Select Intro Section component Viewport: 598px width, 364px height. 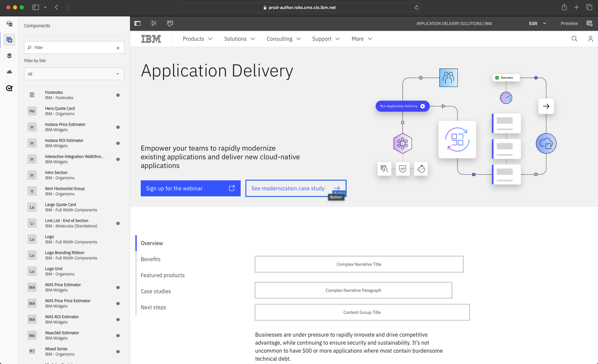tap(74, 175)
